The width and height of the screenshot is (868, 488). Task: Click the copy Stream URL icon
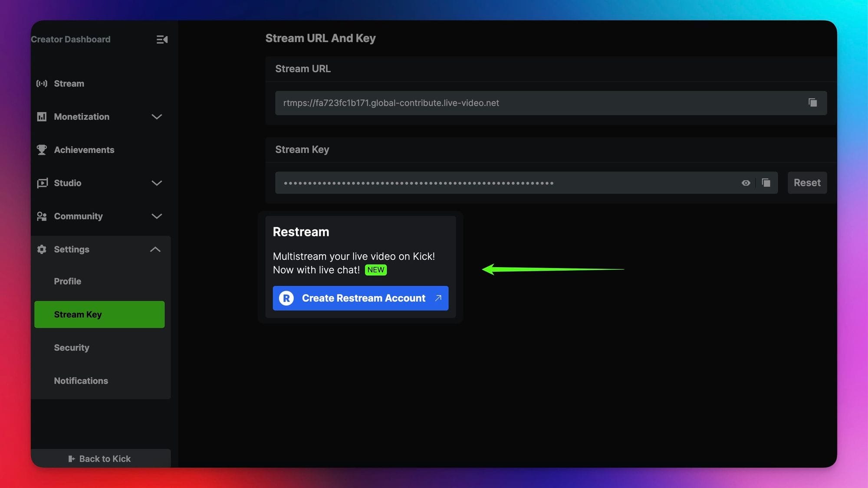pos(812,102)
